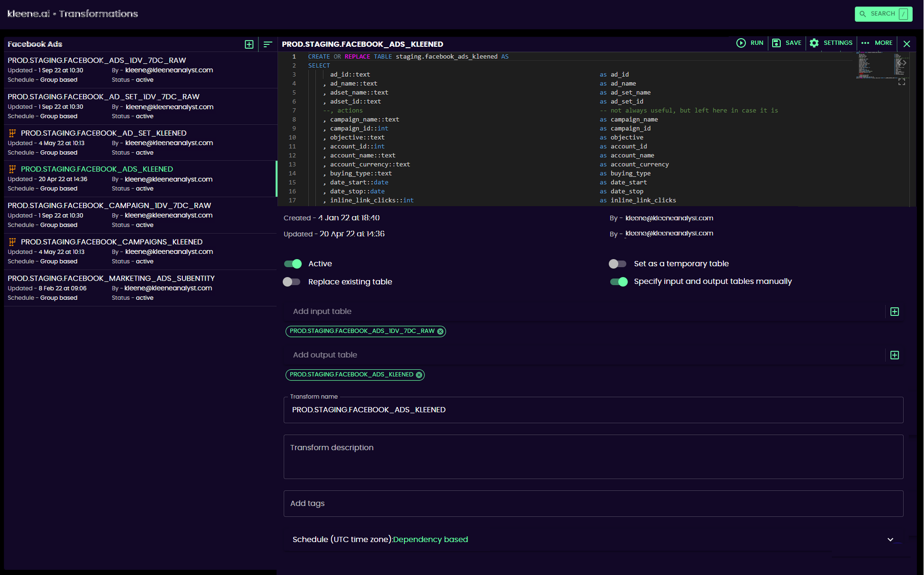Toggle the Active switch off

293,264
